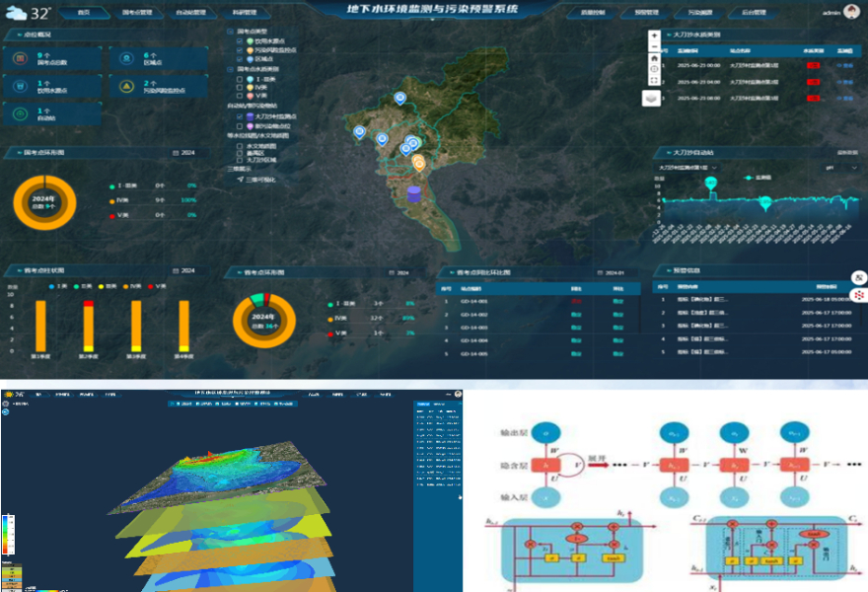Screen dimensions: 868x592
Task: Click the admin user avatar
Action: click(x=851, y=14)
